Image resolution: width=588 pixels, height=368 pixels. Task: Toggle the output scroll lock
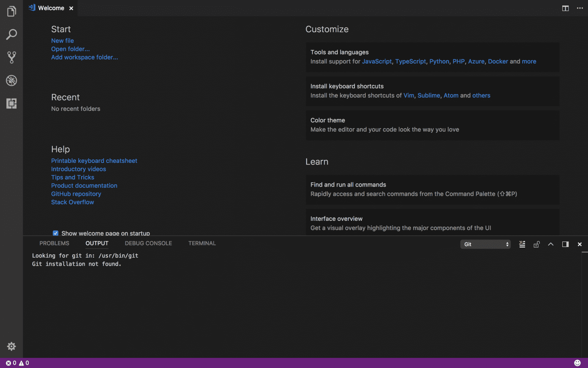coord(536,244)
